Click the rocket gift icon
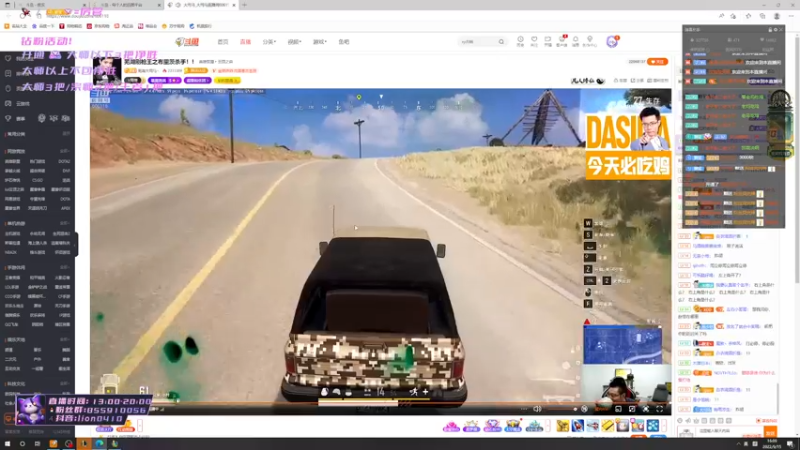Image resolution: width=800 pixels, height=450 pixels. pyautogui.click(x=578, y=426)
